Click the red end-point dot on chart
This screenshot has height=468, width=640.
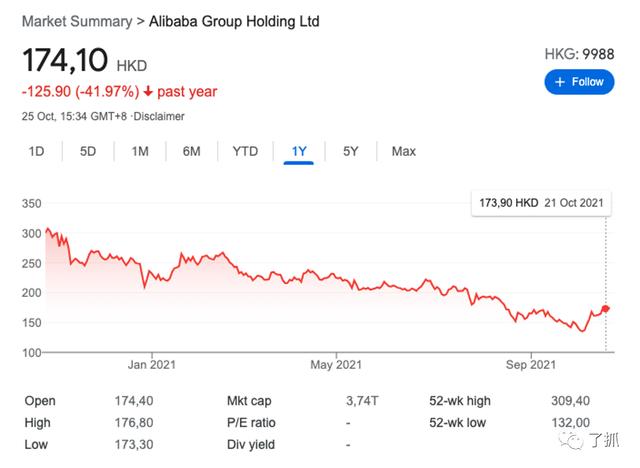(605, 308)
